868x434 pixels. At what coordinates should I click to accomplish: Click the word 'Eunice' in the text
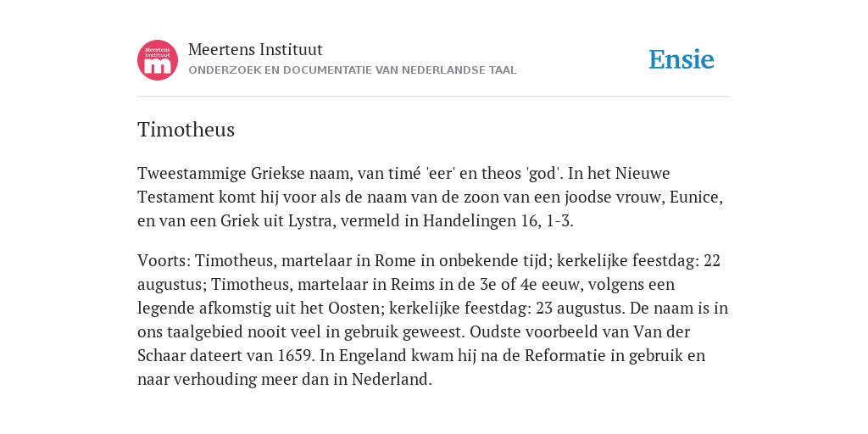[694, 197]
